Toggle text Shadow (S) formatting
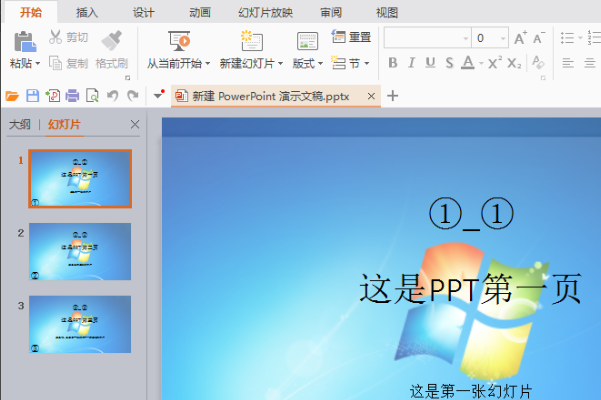 (449, 63)
